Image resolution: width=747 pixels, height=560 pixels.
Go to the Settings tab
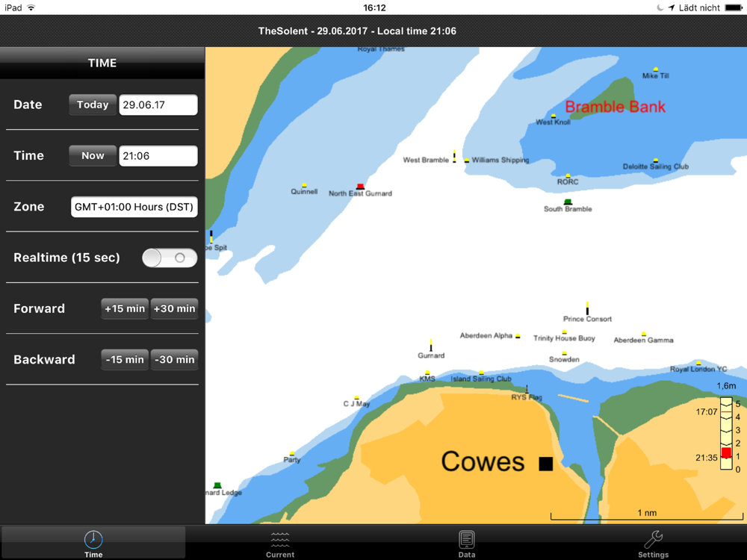(x=653, y=544)
